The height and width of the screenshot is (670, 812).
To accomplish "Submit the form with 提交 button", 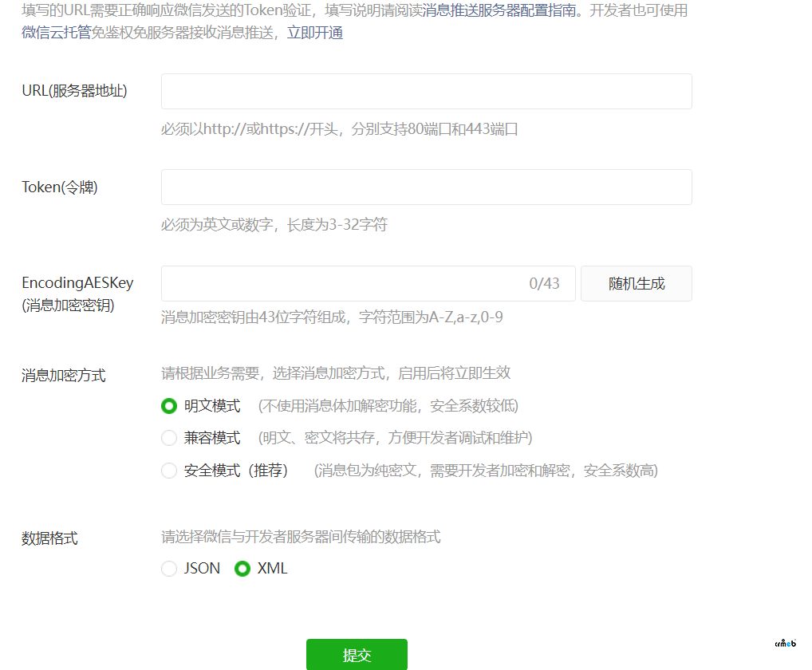I will pos(357,655).
